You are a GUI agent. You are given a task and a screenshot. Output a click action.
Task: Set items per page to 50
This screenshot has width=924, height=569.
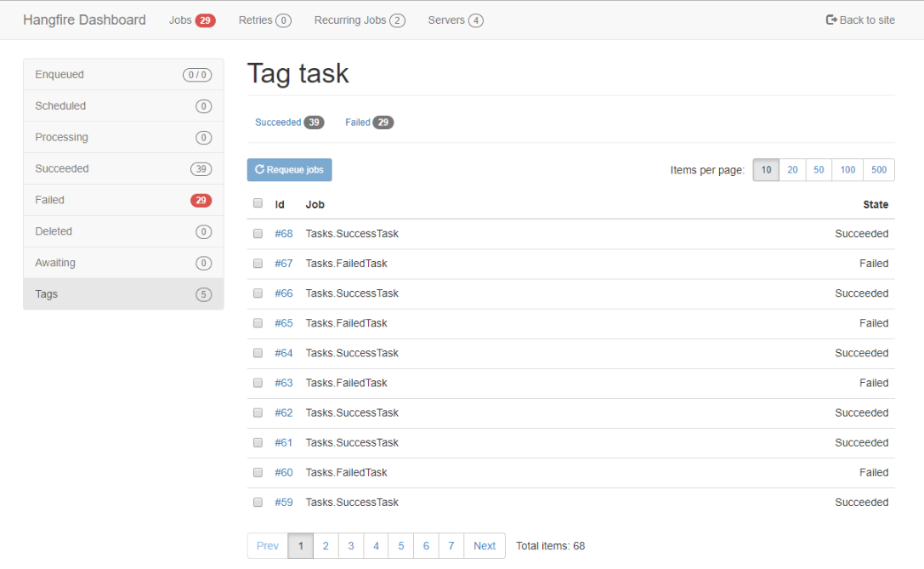click(x=819, y=170)
